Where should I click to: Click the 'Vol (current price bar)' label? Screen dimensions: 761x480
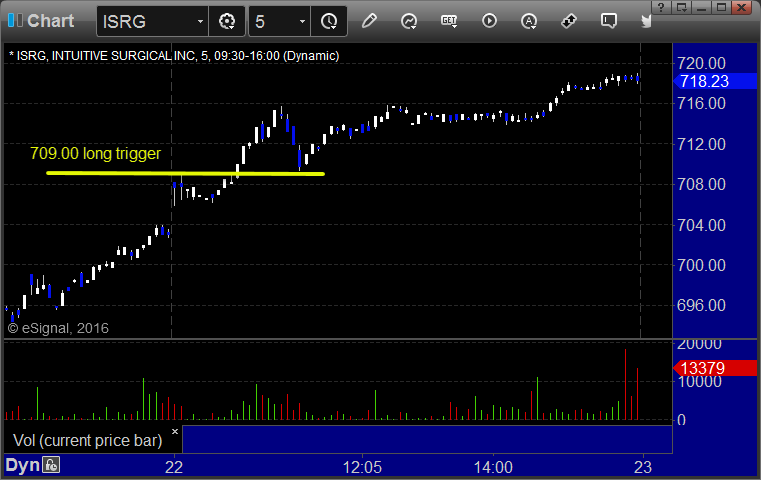click(87, 440)
